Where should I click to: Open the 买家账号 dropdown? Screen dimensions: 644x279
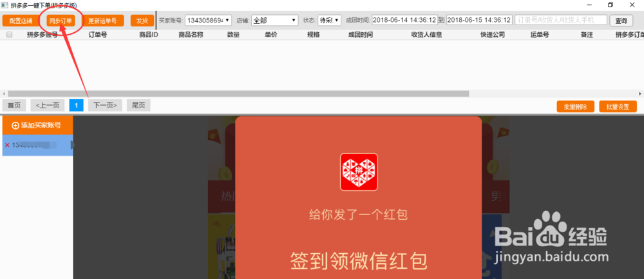pyautogui.click(x=208, y=20)
